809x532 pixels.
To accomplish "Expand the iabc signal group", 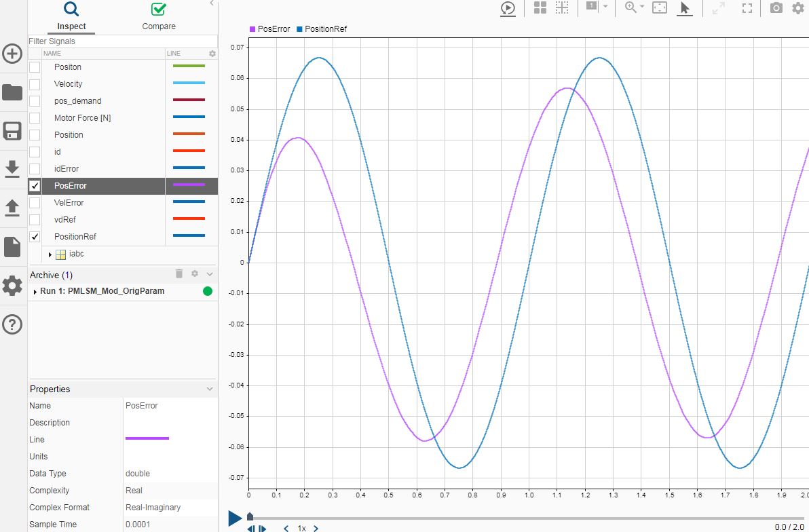I will (50, 254).
